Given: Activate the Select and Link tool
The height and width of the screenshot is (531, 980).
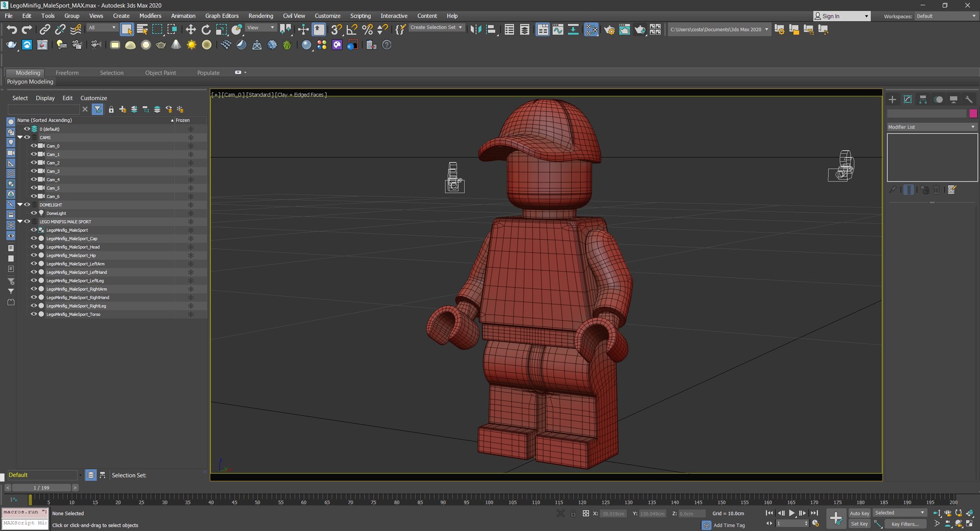Looking at the screenshot, I should coord(45,30).
